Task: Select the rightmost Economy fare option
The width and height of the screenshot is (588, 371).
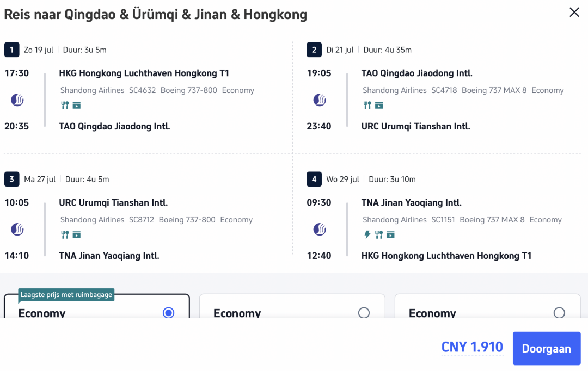Action: coord(559,313)
